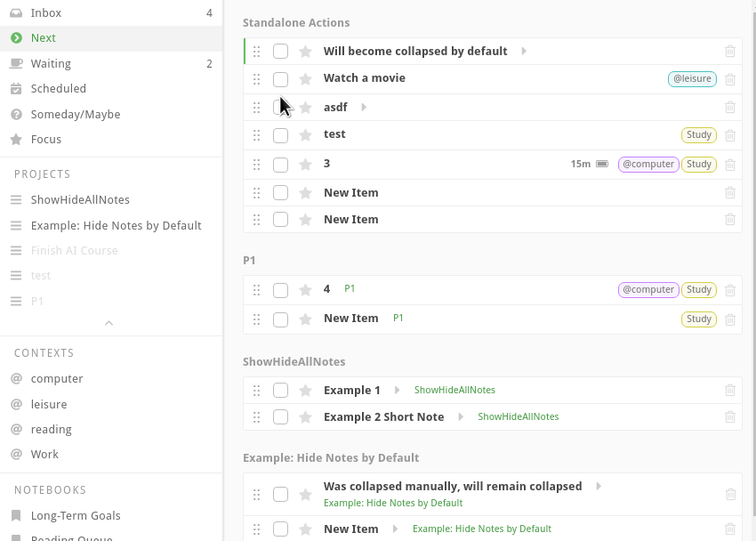Collapse the Projects list chevron
This screenshot has width=756, height=541.
point(109,323)
